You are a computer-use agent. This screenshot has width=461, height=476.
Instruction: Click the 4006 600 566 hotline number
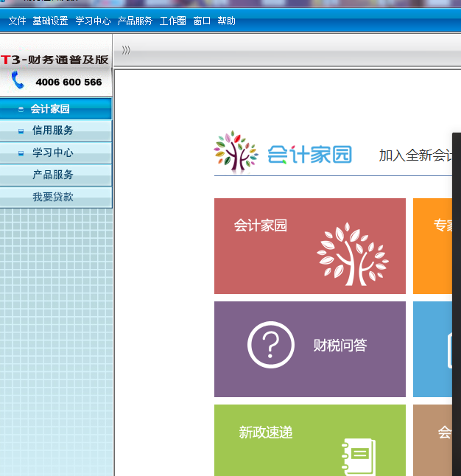(x=69, y=82)
